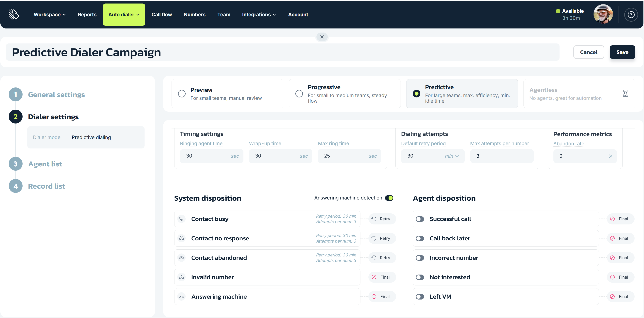Click Final badge for Answering machine
644x318 pixels.
(x=382, y=297)
